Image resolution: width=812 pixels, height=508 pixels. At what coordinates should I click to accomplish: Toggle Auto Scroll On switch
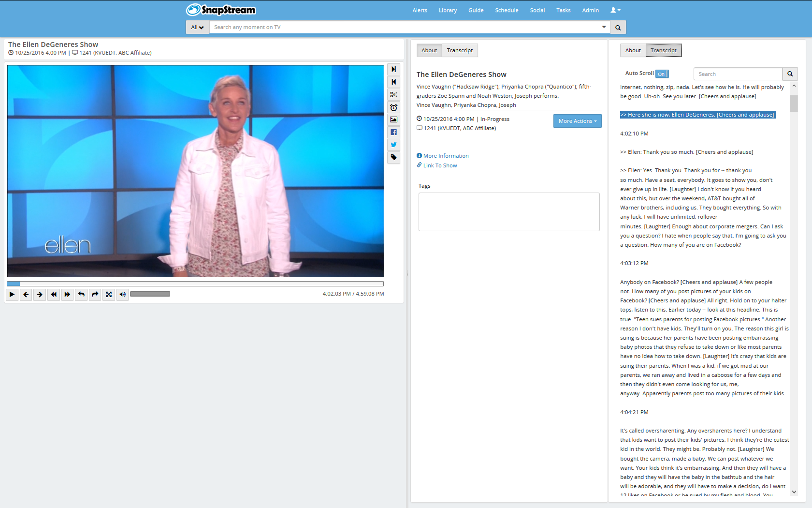tap(662, 74)
